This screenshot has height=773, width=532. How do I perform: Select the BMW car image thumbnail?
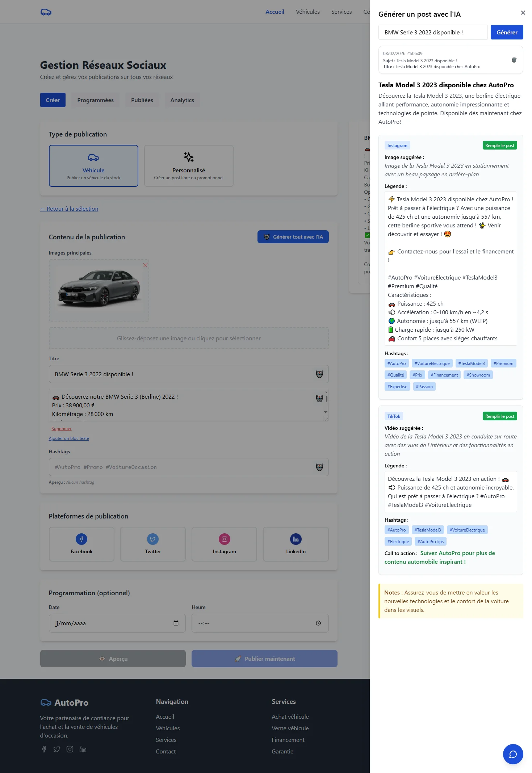(99, 290)
